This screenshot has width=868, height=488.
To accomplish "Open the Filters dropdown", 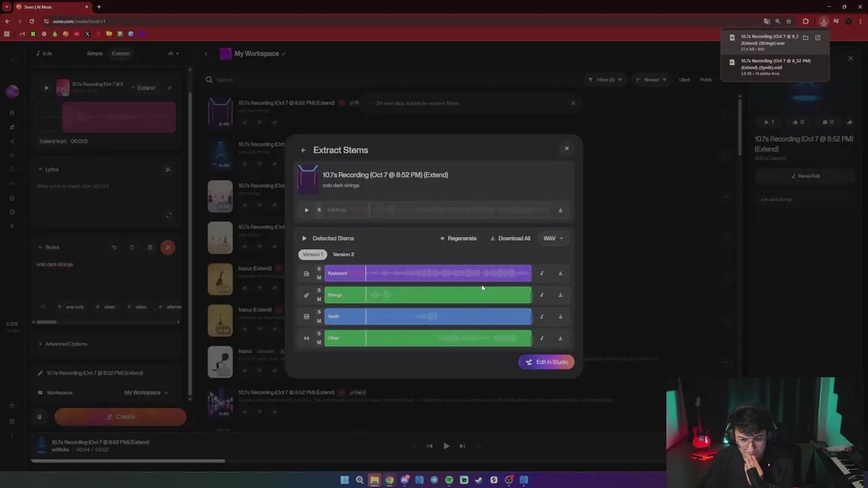I will 605,80.
